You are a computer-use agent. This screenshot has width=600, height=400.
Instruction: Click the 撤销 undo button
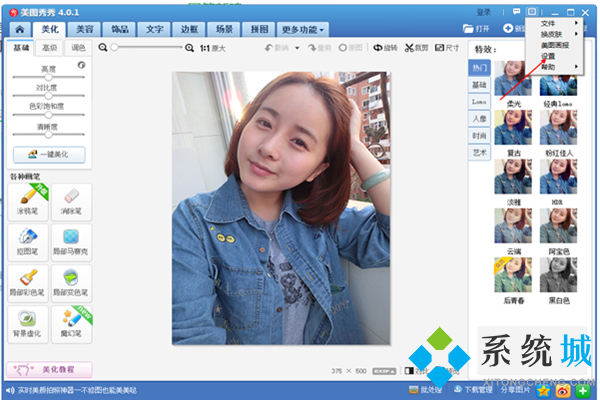click(277, 48)
